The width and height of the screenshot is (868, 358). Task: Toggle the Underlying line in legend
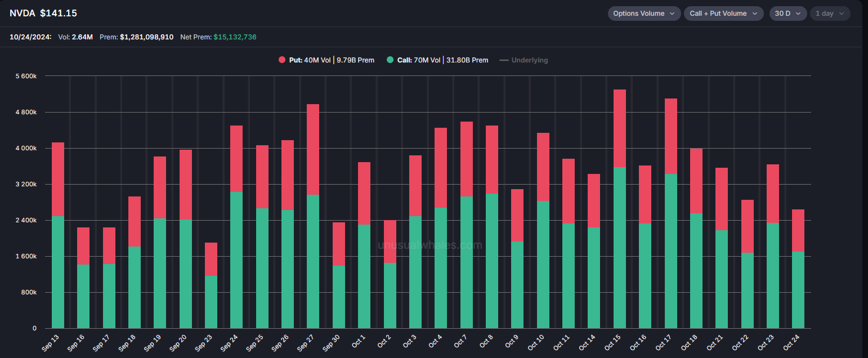click(524, 60)
